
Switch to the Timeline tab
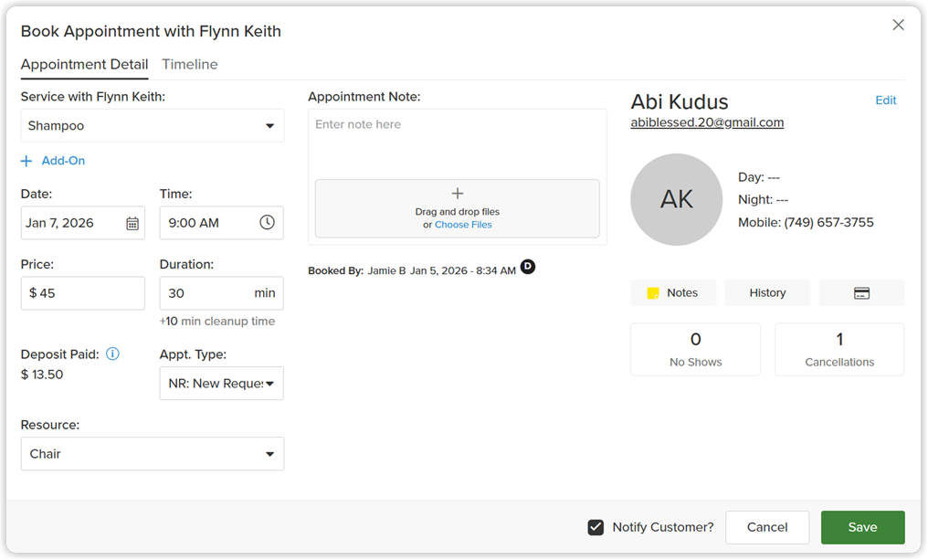point(190,65)
